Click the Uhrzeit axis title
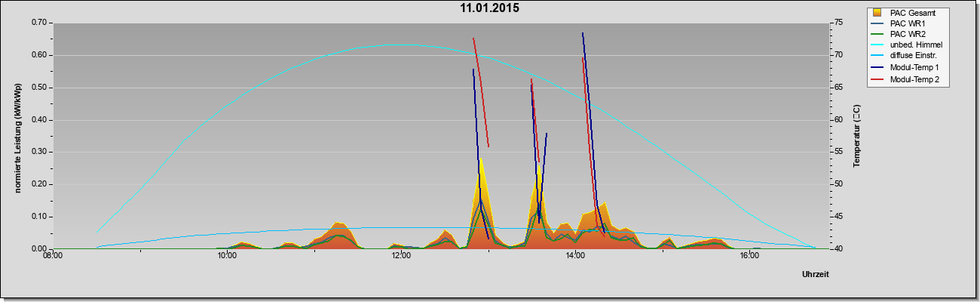 pos(816,276)
